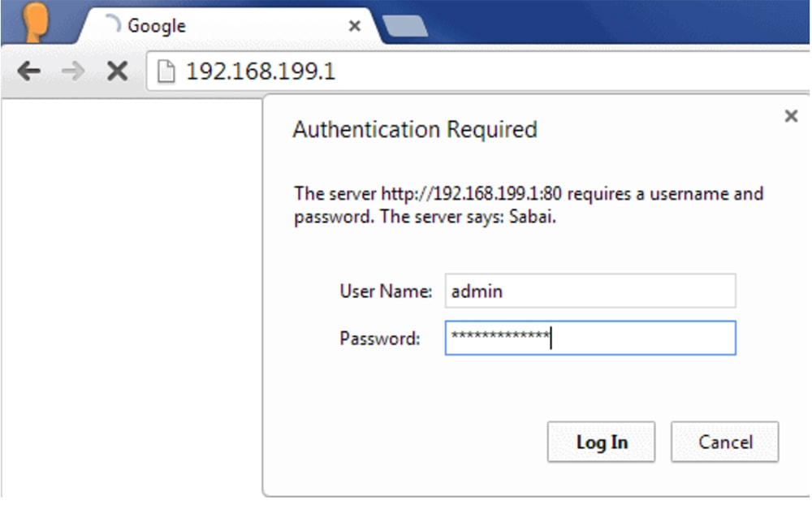Submit credentials with the Log In button

(x=601, y=442)
